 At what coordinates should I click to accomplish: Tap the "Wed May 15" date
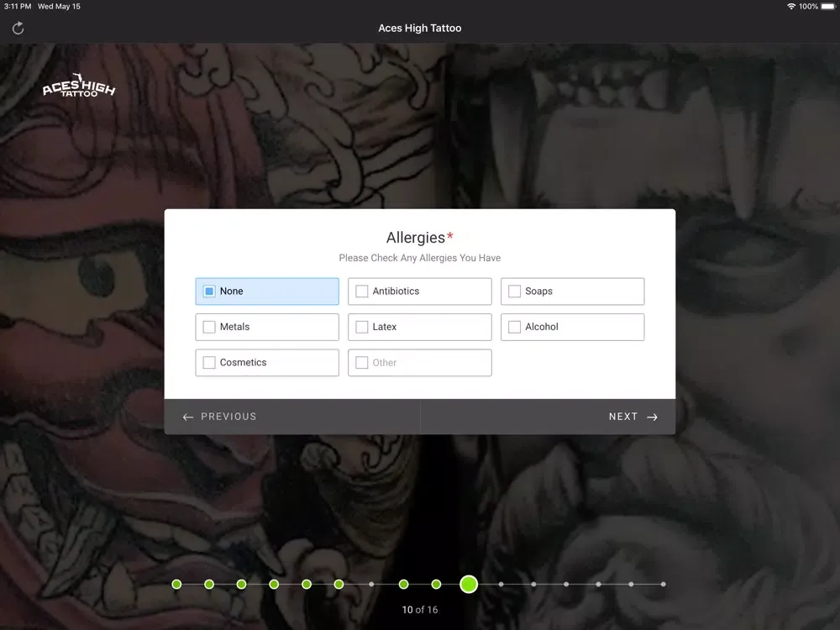[x=59, y=7]
